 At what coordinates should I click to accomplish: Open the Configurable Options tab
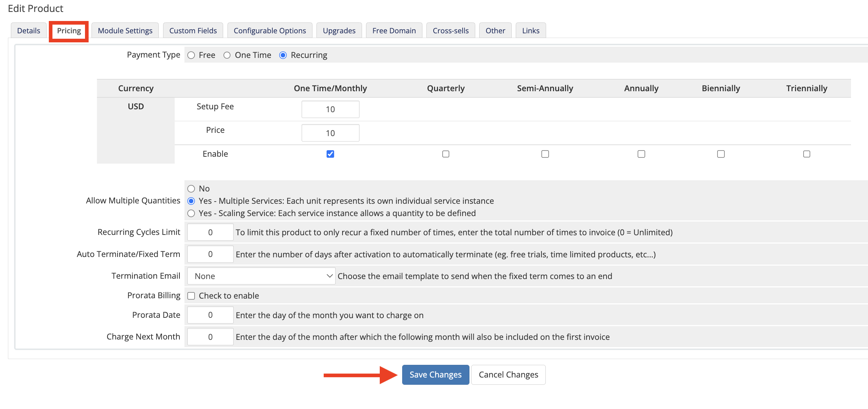(270, 30)
